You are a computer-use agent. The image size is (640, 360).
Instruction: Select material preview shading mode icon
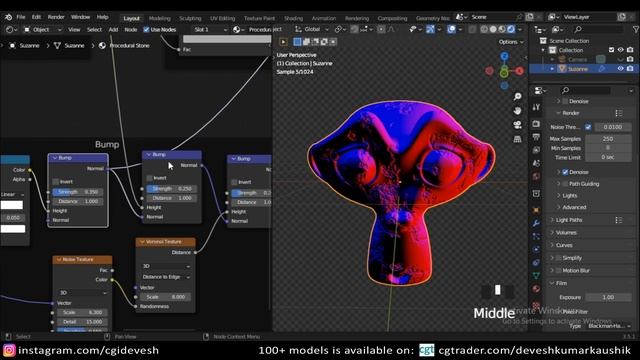pyautogui.click(x=502, y=29)
